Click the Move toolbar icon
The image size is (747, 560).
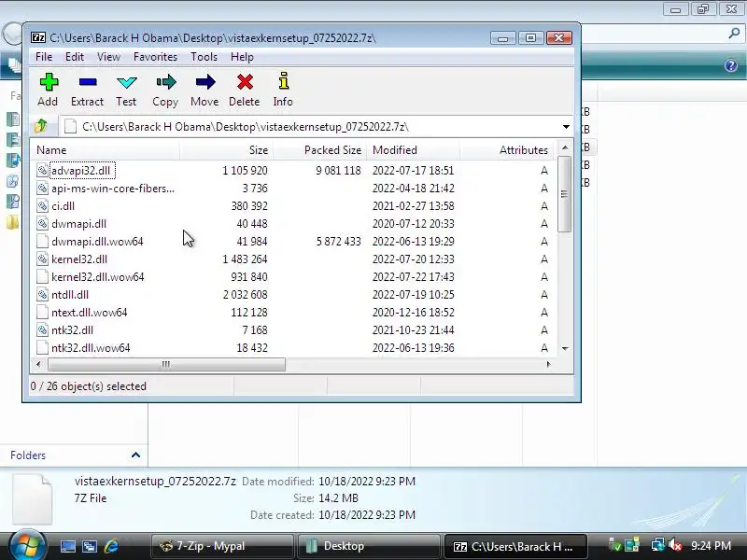(205, 82)
